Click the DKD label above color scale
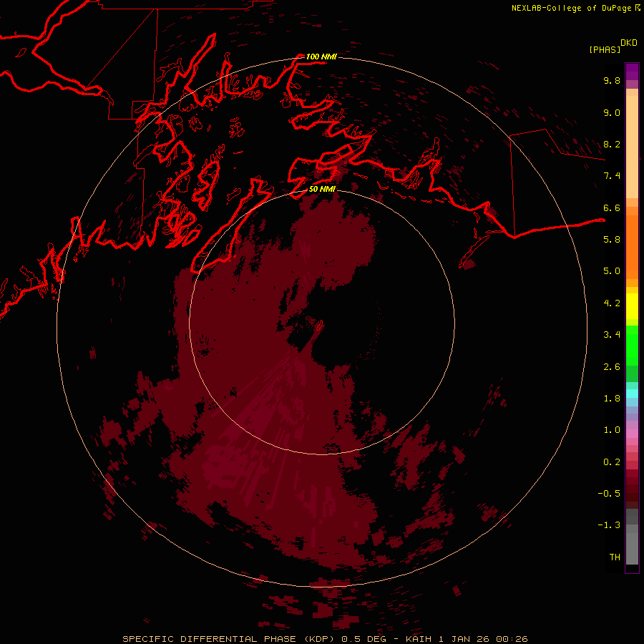This screenshot has width=644, height=644. pyautogui.click(x=629, y=43)
